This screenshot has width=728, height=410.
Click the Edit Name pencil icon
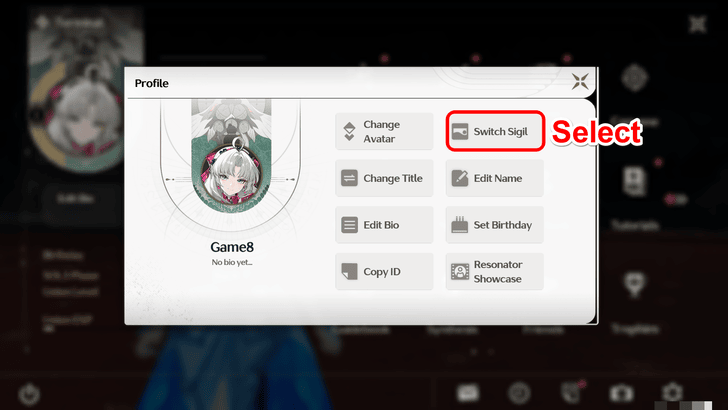(x=460, y=178)
